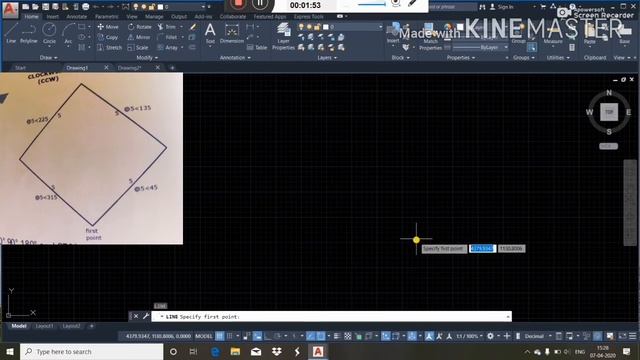Expand the Properties panel

pos(461,58)
